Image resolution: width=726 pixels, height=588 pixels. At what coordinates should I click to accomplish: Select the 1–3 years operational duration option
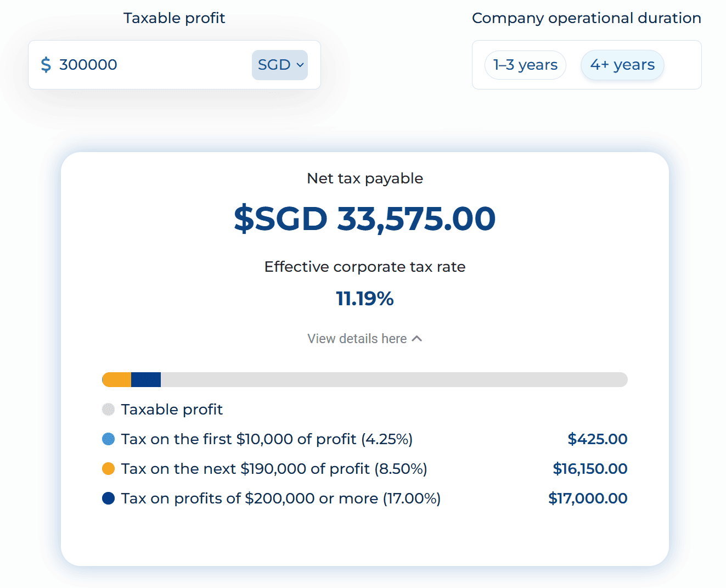pos(525,64)
